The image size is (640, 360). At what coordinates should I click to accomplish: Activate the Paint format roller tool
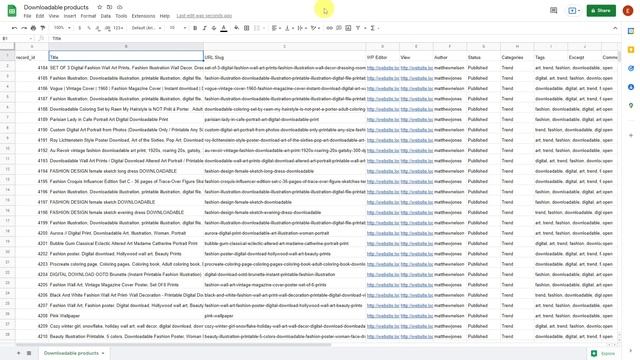click(42, 28)
